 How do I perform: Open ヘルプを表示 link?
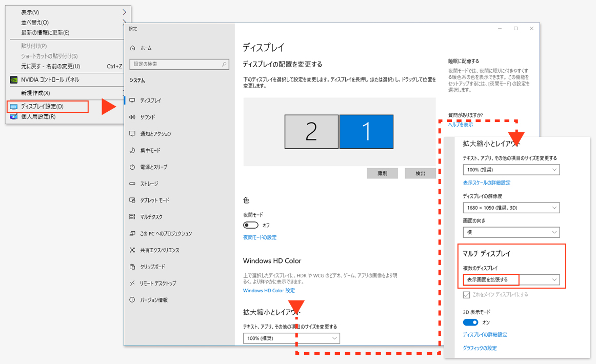(x=461, y=125)
